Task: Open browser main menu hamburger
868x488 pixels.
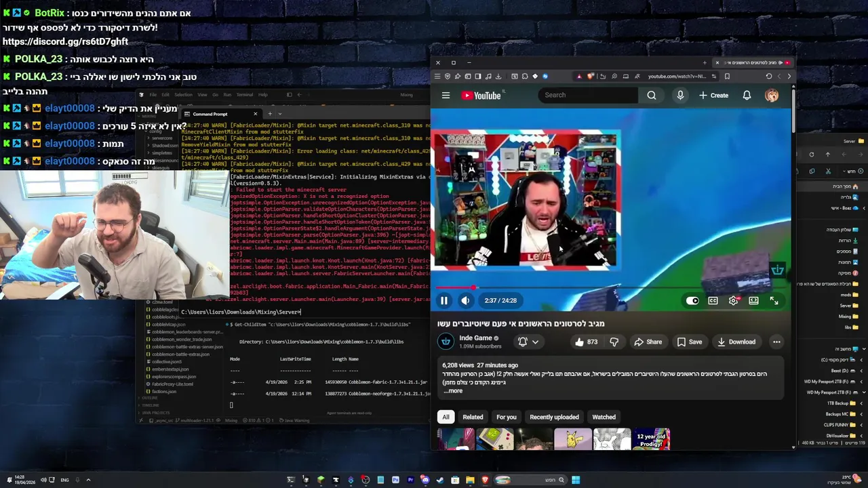Action: 437,76
